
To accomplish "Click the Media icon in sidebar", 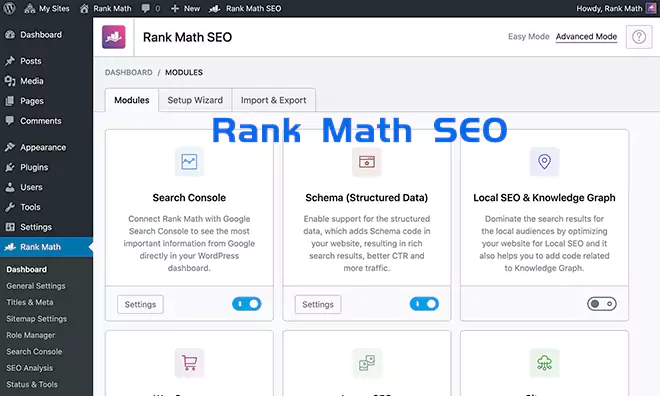I will coord(10,81).
